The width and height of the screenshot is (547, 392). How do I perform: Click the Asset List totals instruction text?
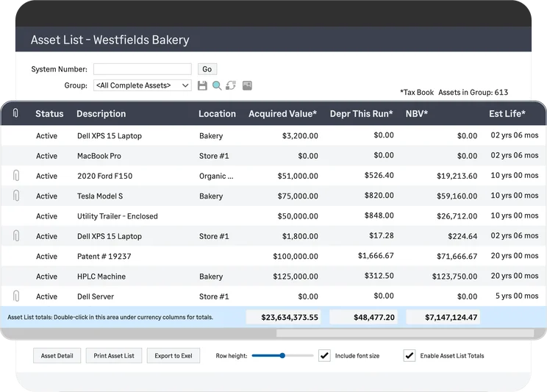110,317
